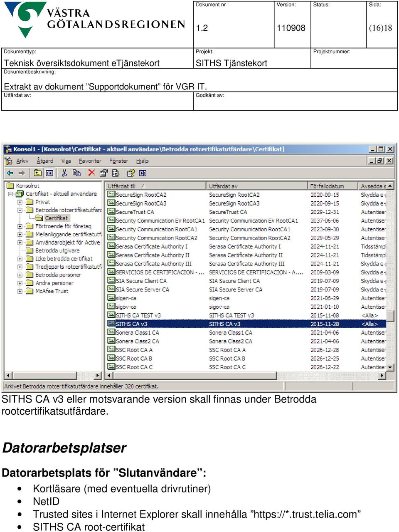Toggle the show/hide console tree icon
The height and width of the screenshot is (532, 399).
49,173
